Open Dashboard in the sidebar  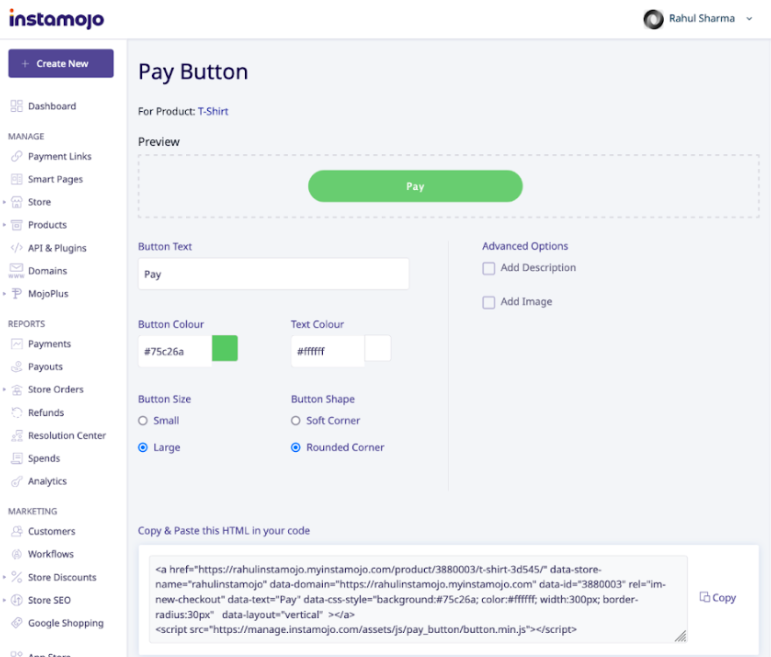(x=52, y=106)
